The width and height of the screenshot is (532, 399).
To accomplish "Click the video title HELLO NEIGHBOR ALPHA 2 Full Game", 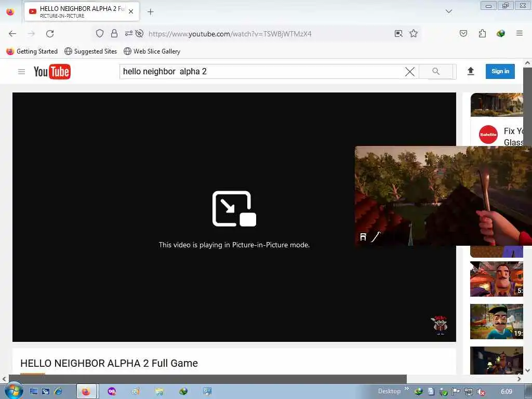I will [109, 363].
